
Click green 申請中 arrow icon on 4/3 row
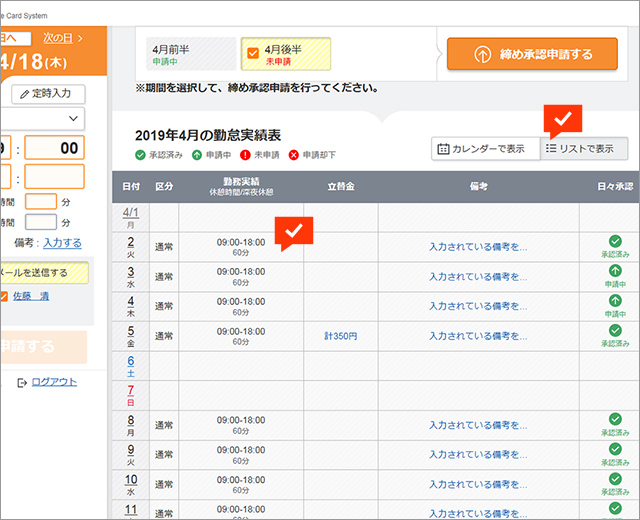(x=614, y=270)
